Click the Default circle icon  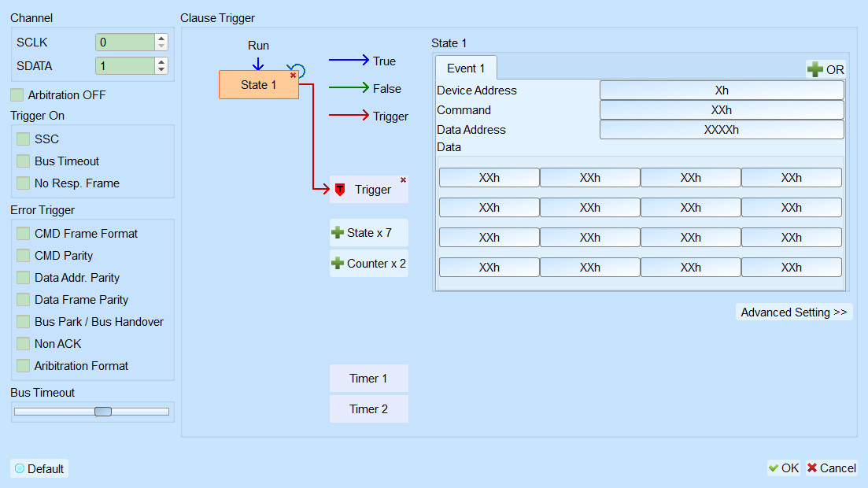coord(20,468)
